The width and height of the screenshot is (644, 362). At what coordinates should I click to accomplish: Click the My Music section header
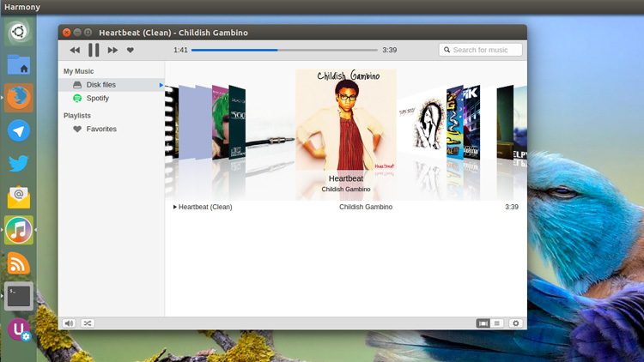78,71
